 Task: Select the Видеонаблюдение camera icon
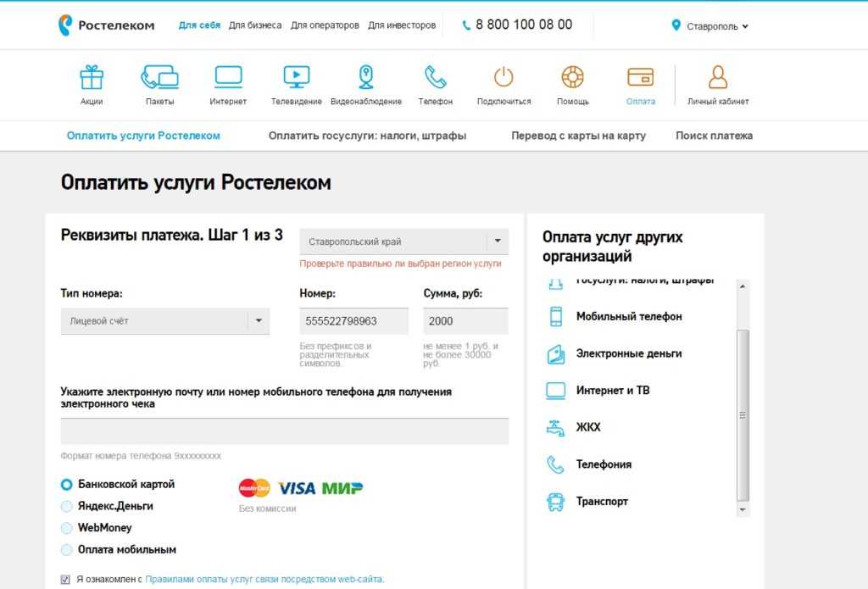(366, 77)
